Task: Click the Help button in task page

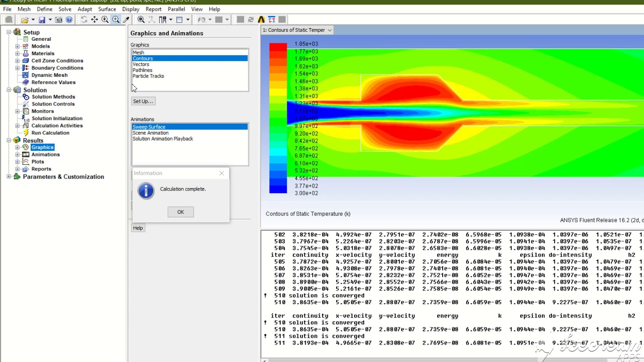Action: point(138,228)
